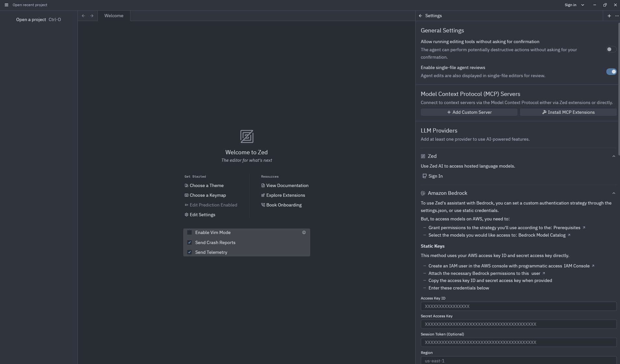Click Sign in in the title bar
The height and width of the screenshot is (364, 620).
pos(570,5)
